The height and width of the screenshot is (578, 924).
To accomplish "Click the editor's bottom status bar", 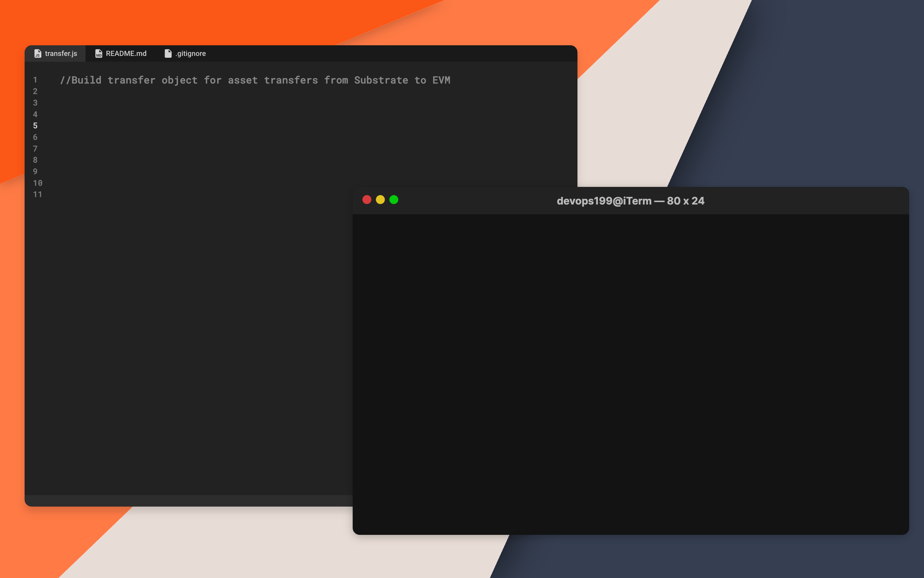I will pos(187,501).
